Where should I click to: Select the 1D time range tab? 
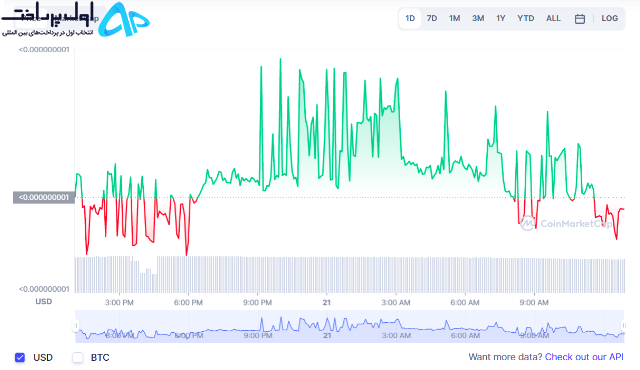[x=410, y=18]
